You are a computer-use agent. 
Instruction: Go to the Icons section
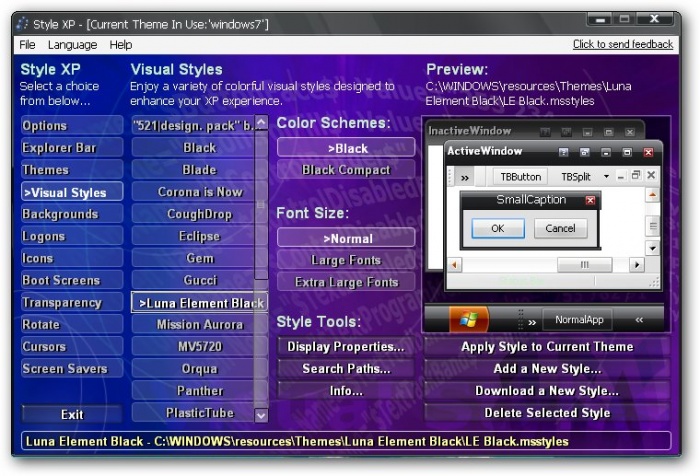(72, 258)
